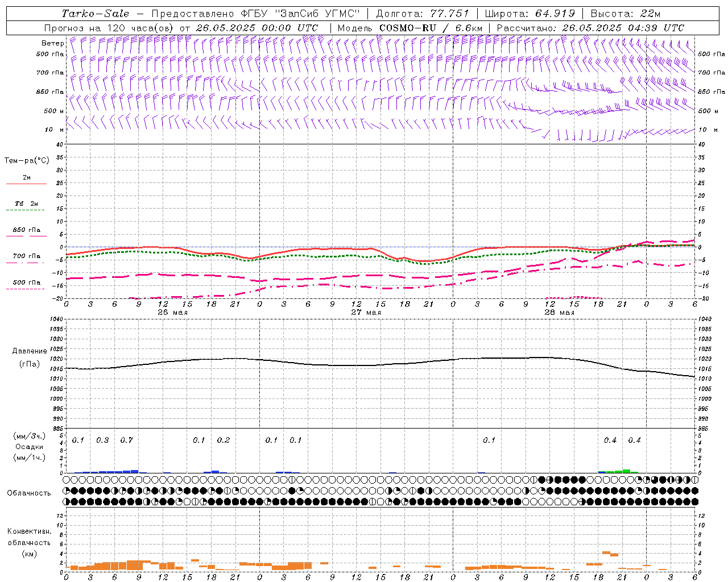This screenshot has width=728, height=582.
Task: Select the Высота: 22м header field
Action: 626,14
